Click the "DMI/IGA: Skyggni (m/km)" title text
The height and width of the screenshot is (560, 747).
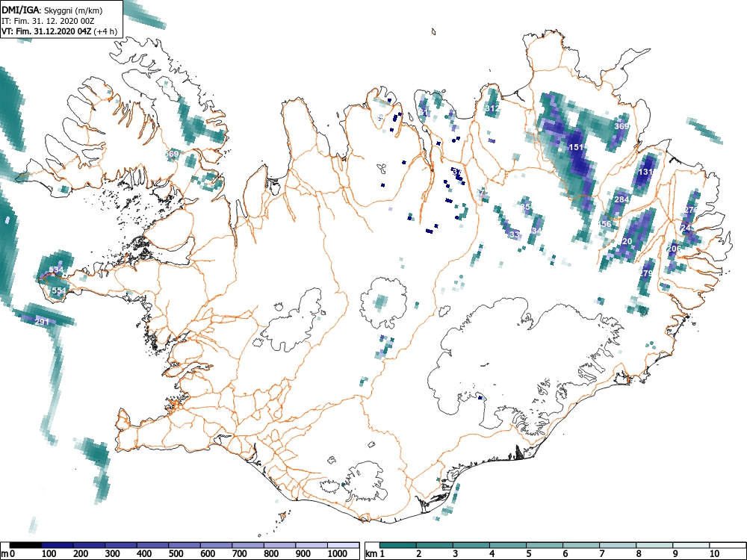click(52, 10)
